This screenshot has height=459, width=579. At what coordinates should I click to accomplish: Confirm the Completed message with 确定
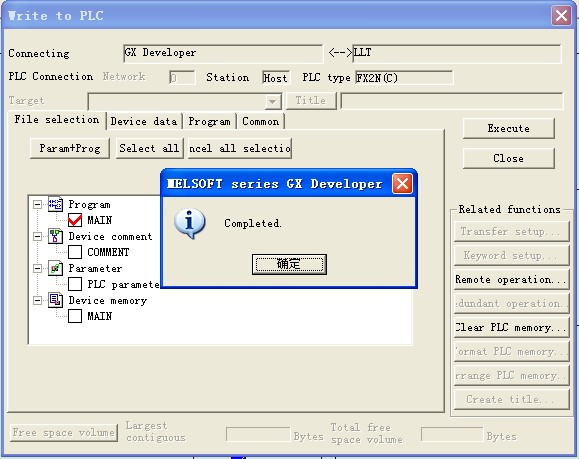point(289,264)
